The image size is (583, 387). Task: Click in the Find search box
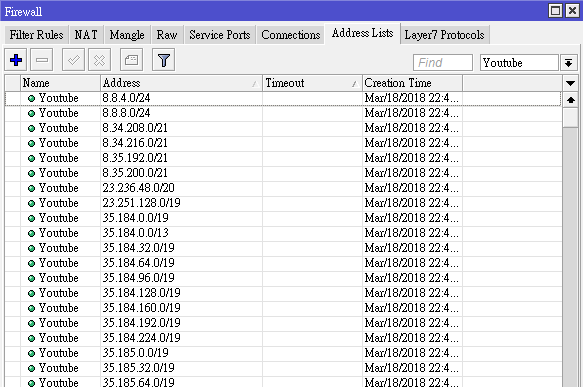click(x=443, y=63)
